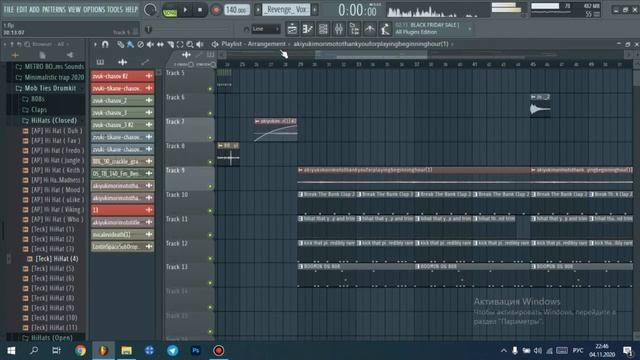Select the Playlist Mute tool
The height and width of the screenshot is (360, 640).
click(x=150, y=44)
